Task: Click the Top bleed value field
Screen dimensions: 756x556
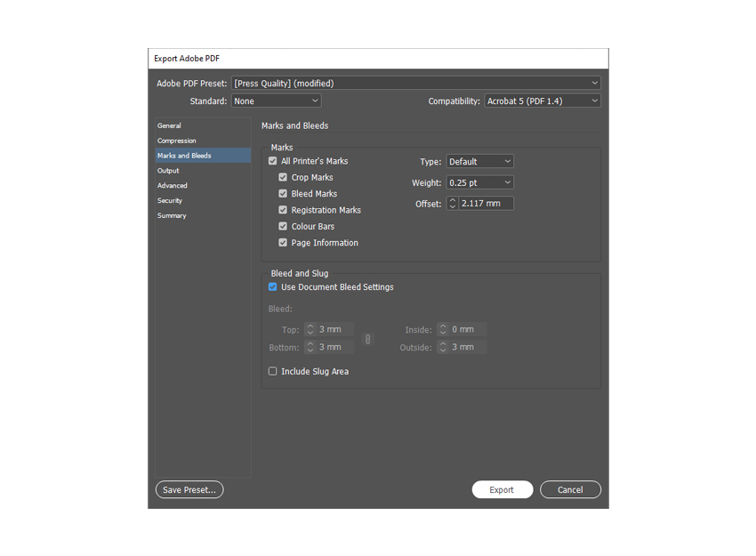Action: [x=335, y=329]
